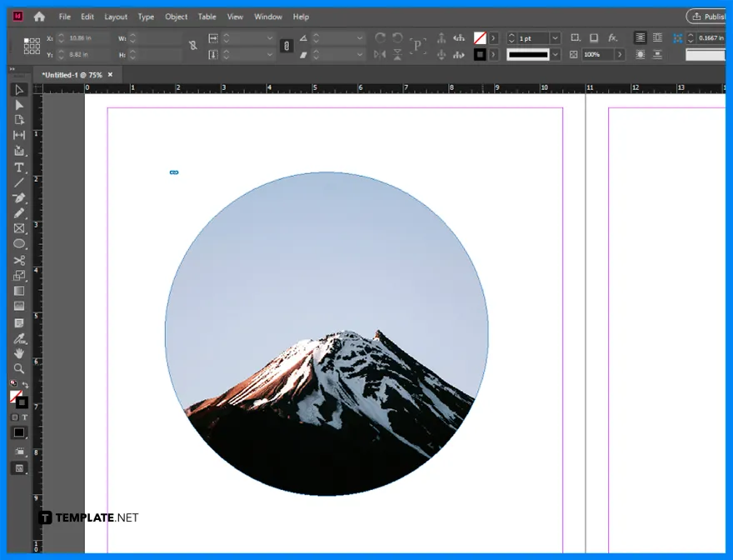The height and width of the screenshot is (560, 733).
Task: Open the stroke type dropdown
Action: coord(554,54)
